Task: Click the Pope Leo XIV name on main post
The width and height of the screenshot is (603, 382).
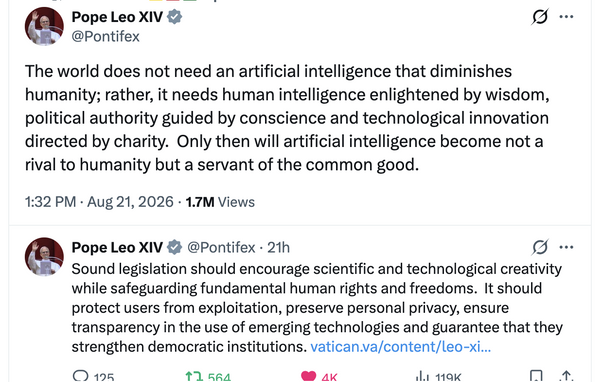Action: click(117, 17)
